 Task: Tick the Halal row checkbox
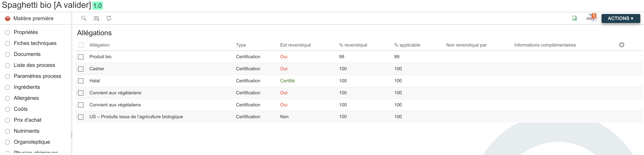pyautogui.click(x=81, y=81)
